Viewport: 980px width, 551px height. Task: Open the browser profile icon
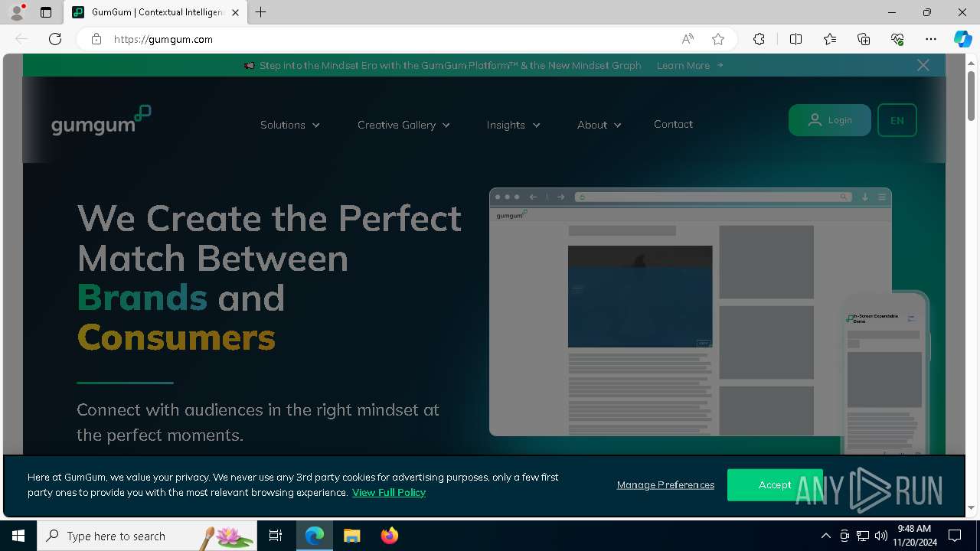[17, 12]
